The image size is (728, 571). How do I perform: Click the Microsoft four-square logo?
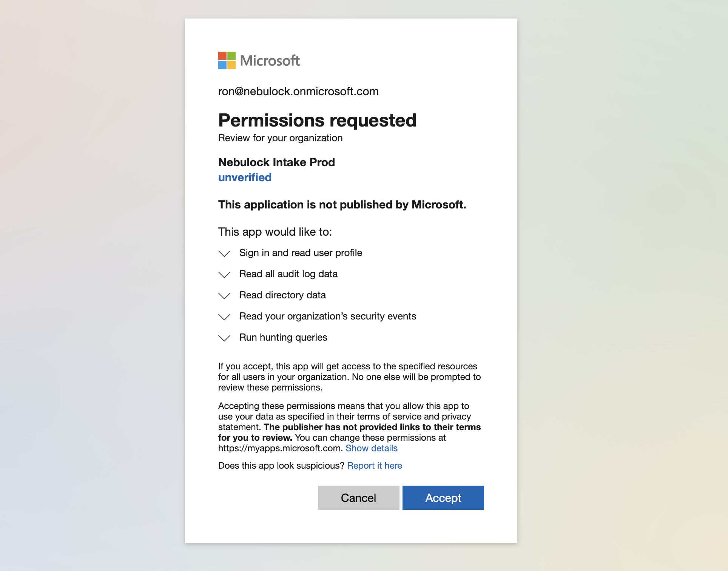(x=227, y=60)
